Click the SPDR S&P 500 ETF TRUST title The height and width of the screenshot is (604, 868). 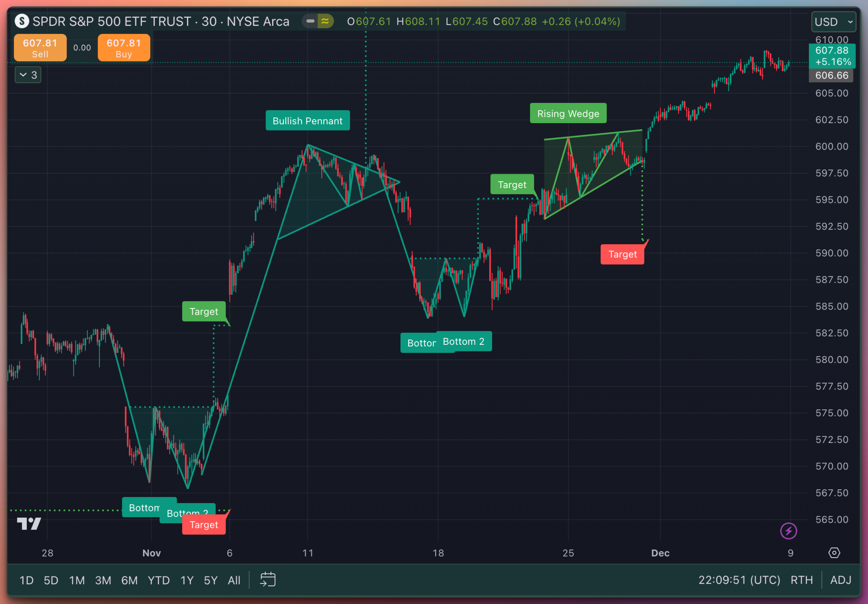[x=112, y=21]
